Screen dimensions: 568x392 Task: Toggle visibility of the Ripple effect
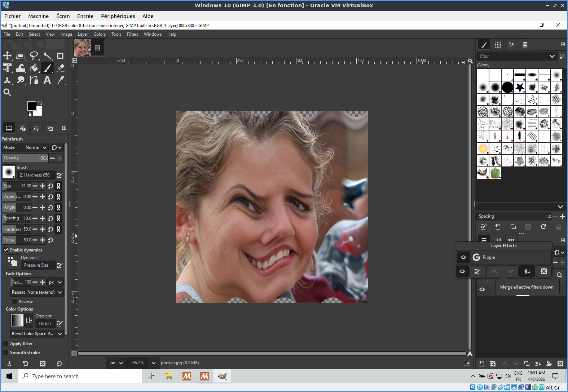coord(463,257)
